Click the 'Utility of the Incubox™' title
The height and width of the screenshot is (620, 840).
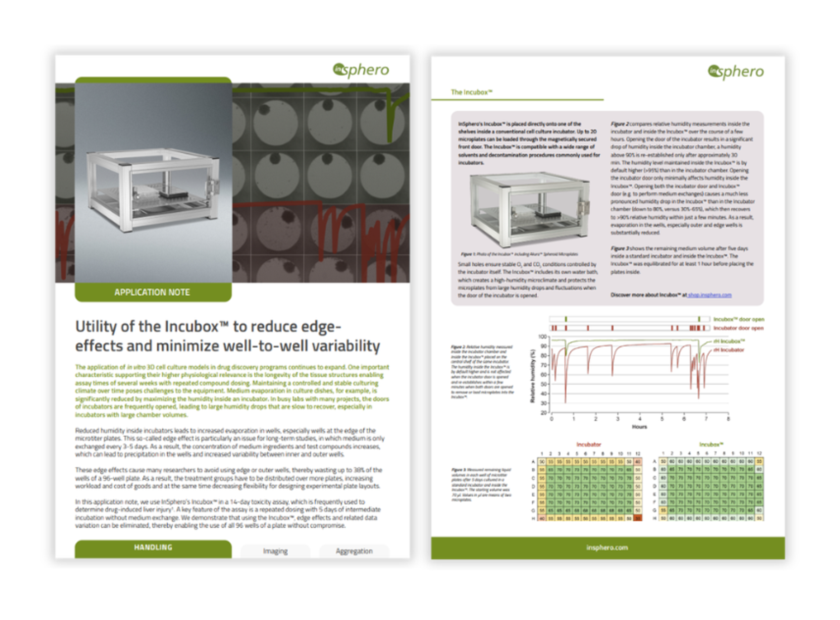coord(227,336)
